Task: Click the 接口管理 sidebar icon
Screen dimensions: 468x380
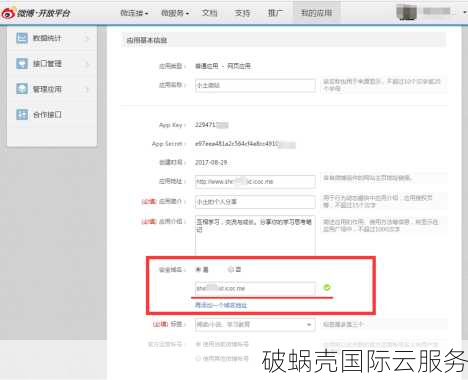Action: click(x=22, y=63)
